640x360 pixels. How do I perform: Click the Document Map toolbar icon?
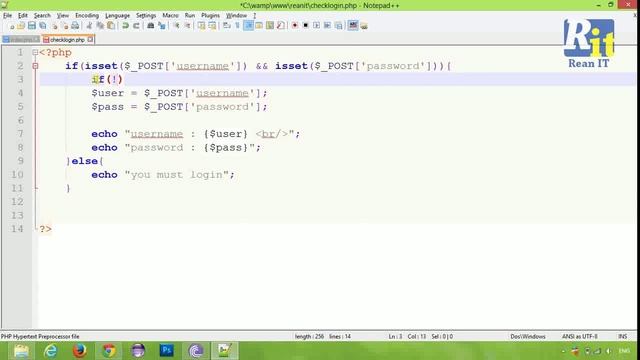pyautogui.click(x=270, y=26)
